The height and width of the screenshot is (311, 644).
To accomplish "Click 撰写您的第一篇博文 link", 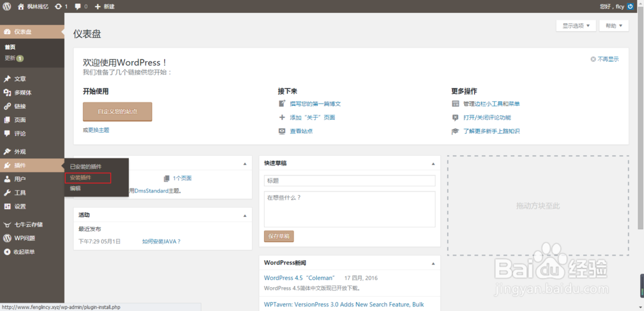I will [315, 104].
